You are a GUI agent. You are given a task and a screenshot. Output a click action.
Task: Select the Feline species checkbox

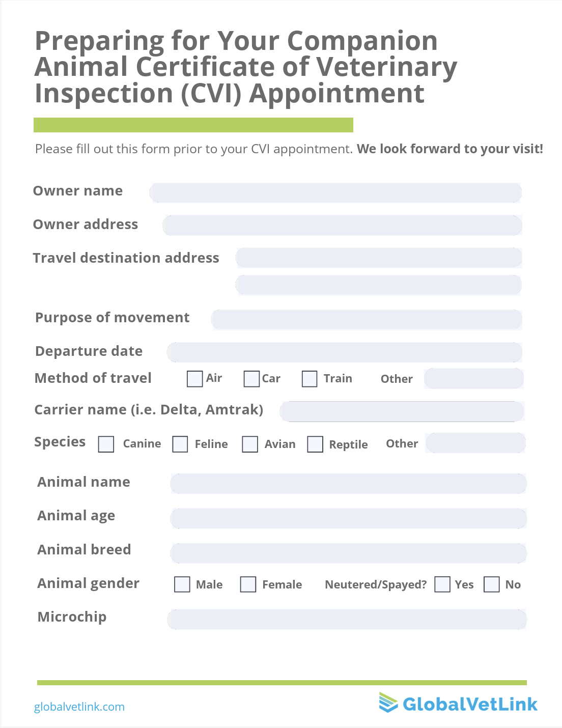[180, 444]
